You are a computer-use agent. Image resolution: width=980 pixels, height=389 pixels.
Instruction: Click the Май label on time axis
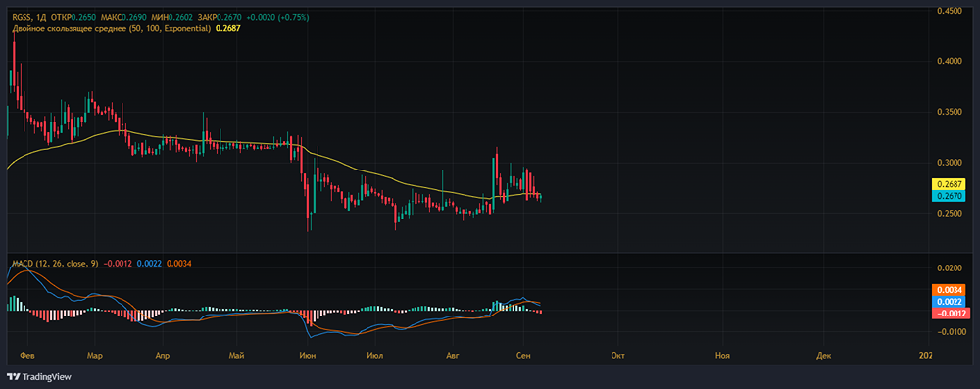236,356
